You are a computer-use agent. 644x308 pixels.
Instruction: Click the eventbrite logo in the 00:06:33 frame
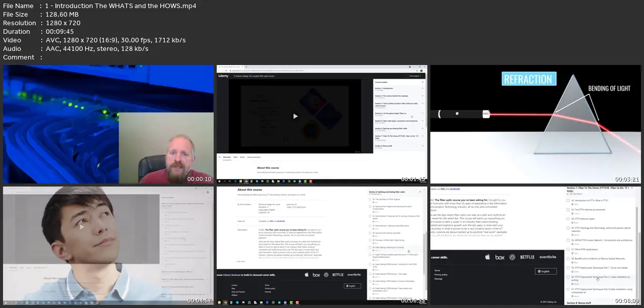coord(354,275)
